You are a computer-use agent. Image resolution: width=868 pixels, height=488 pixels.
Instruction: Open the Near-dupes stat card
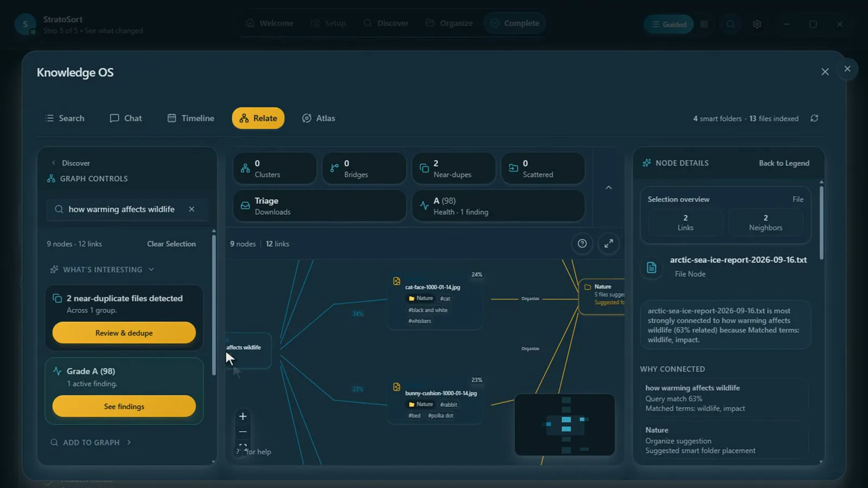click(454, 168)
